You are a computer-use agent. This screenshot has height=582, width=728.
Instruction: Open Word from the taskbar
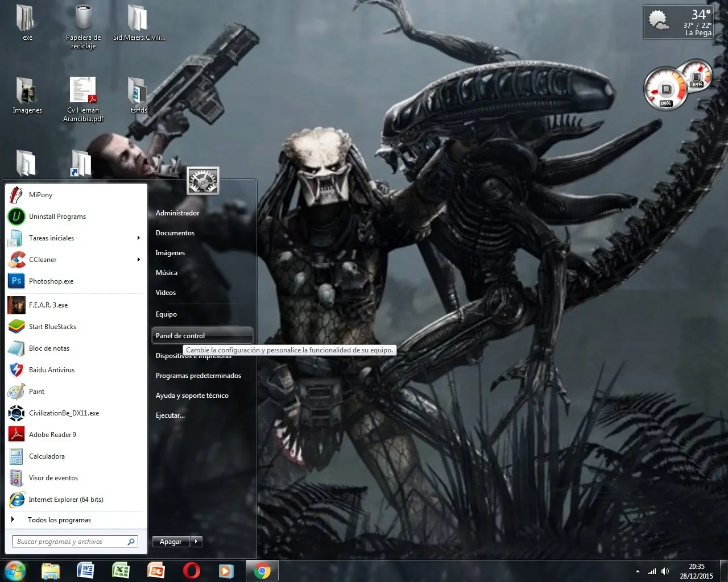(85, 571)
